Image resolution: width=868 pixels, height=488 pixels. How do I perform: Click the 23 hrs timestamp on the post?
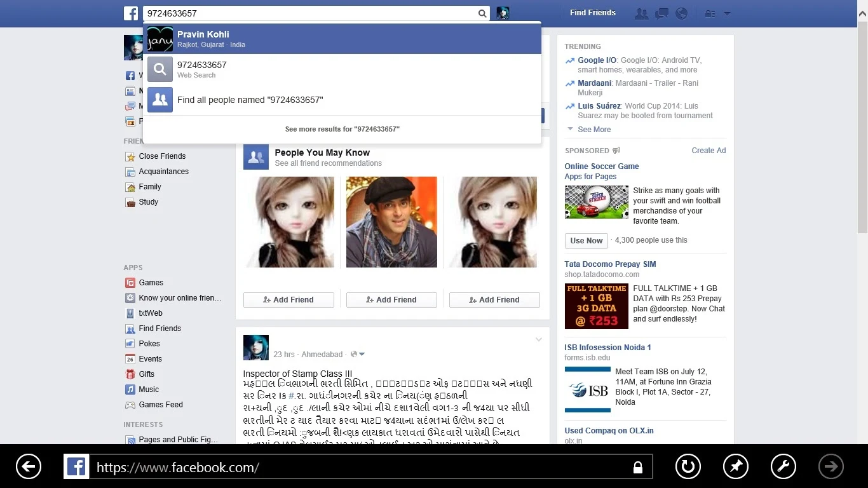point(284,355)
